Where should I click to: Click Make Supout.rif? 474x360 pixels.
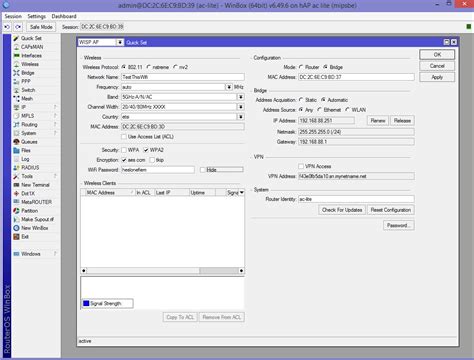pos(37,219)
